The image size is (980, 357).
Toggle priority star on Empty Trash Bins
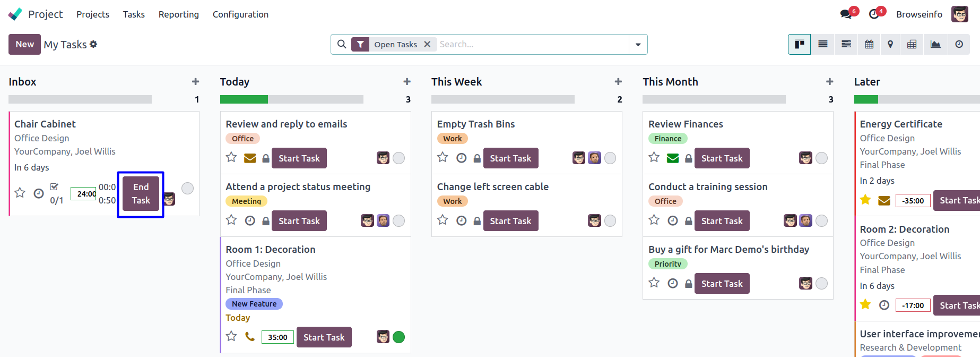[443, 157]
